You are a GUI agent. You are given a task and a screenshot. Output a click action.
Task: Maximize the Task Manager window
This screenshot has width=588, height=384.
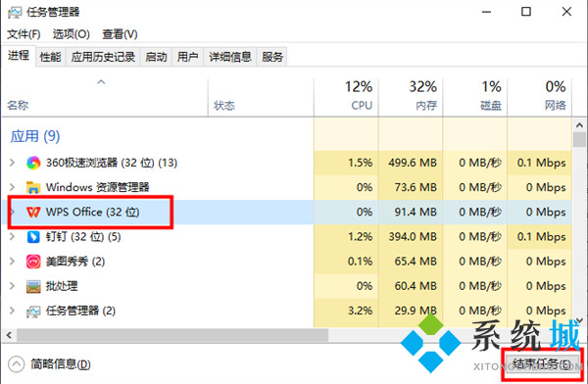point(526,12)
